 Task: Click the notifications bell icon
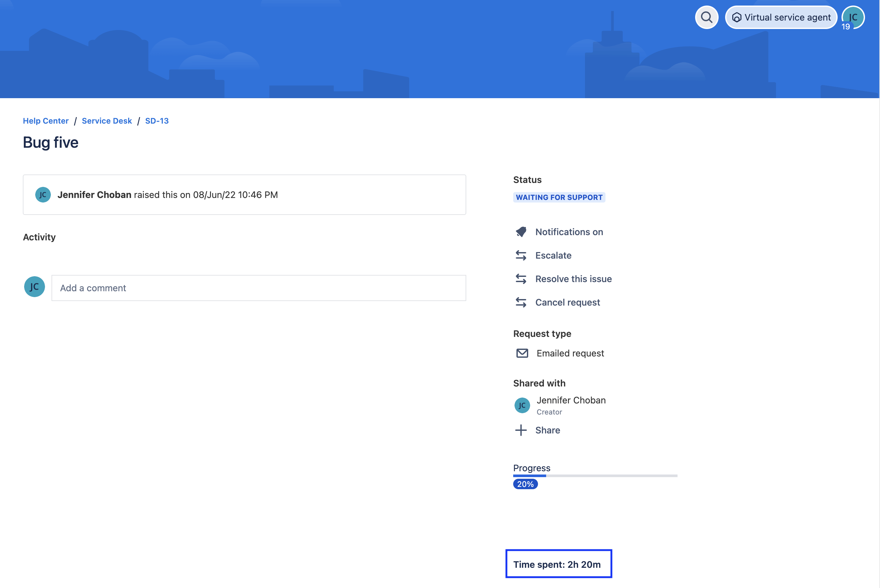(521, 232)
